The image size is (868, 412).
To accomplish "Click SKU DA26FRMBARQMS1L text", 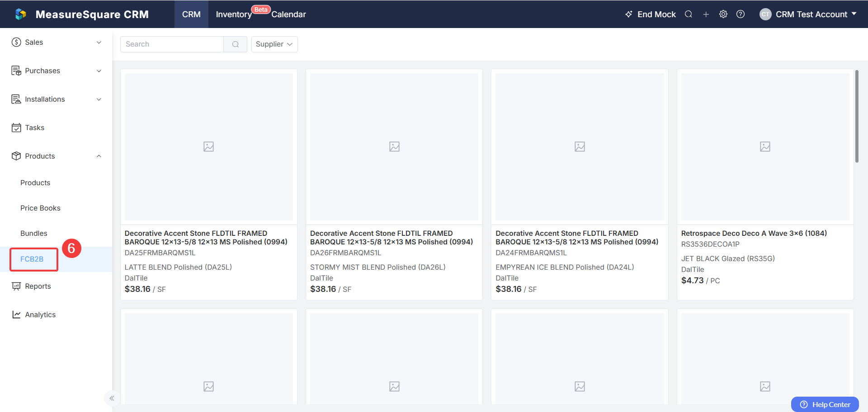I will 346,253.
